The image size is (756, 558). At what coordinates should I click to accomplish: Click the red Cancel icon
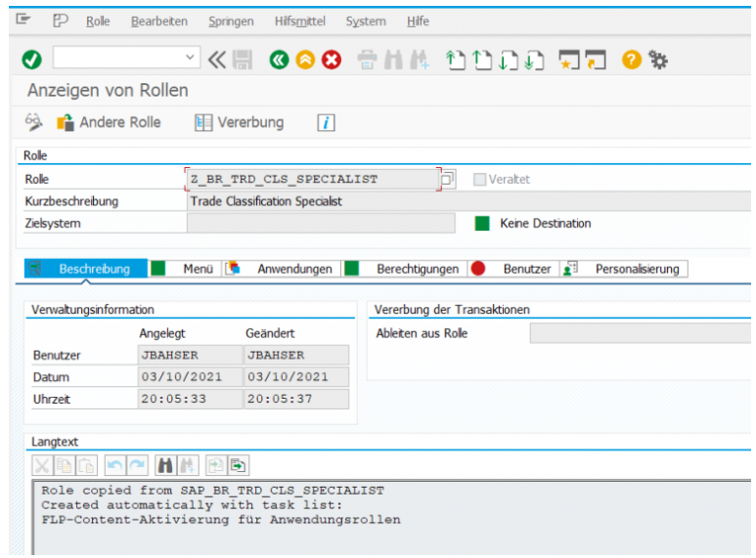click(x=331, y=61)
